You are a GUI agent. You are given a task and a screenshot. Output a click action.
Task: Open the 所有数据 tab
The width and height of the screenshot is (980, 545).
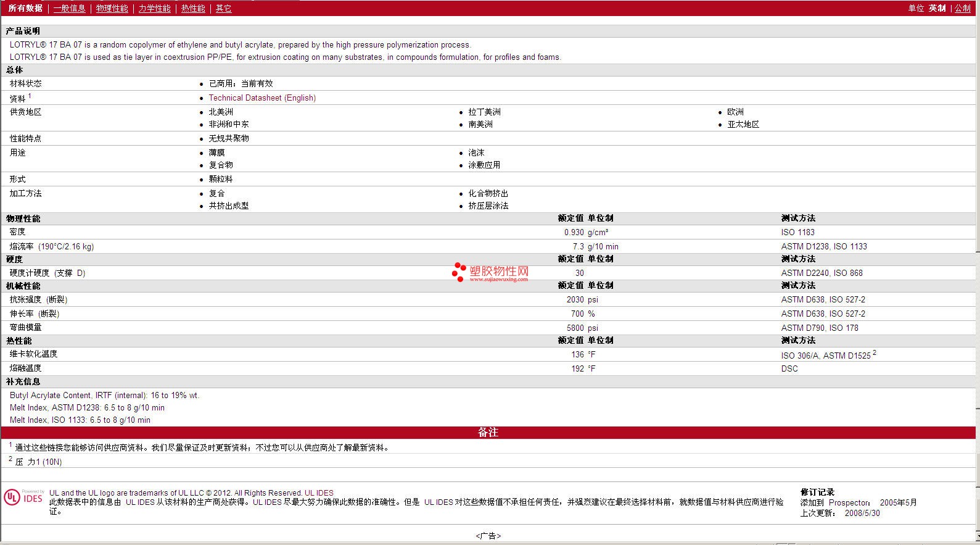coord(25,8)
